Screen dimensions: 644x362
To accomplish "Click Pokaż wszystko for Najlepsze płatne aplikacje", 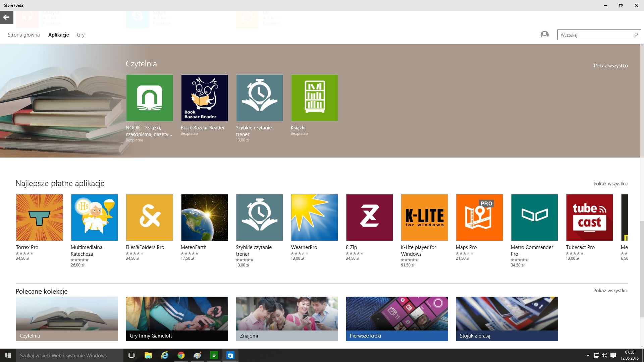I will coord(610,184).
